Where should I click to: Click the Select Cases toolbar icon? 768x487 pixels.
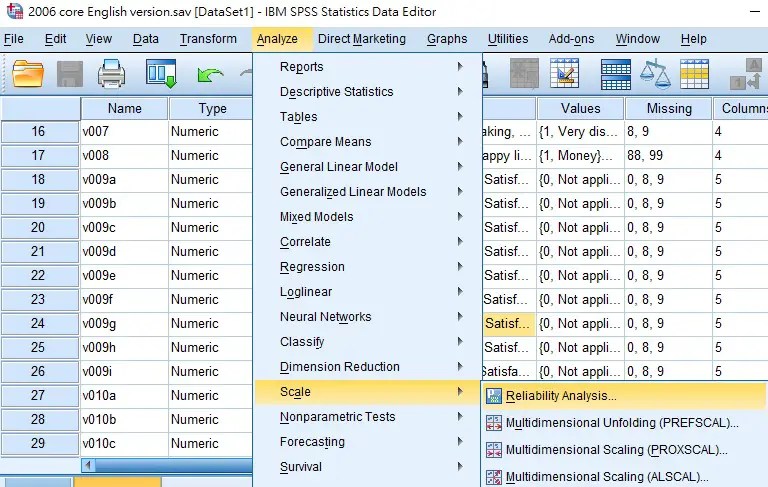(695, 74)
